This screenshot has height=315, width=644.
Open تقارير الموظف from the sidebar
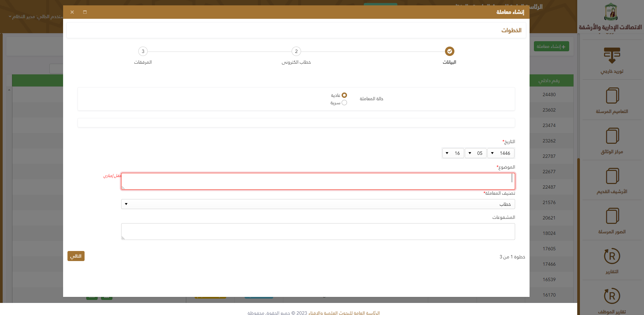[x=612, y=296]
